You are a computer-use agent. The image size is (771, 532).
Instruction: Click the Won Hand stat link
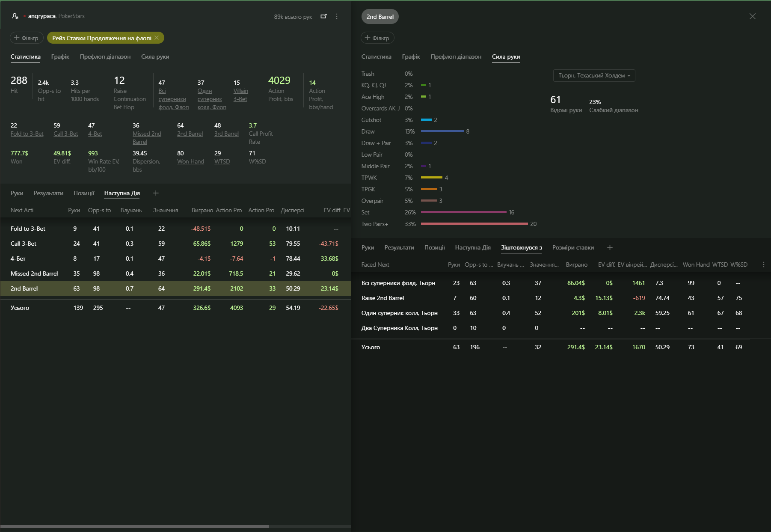pos(190,161)
